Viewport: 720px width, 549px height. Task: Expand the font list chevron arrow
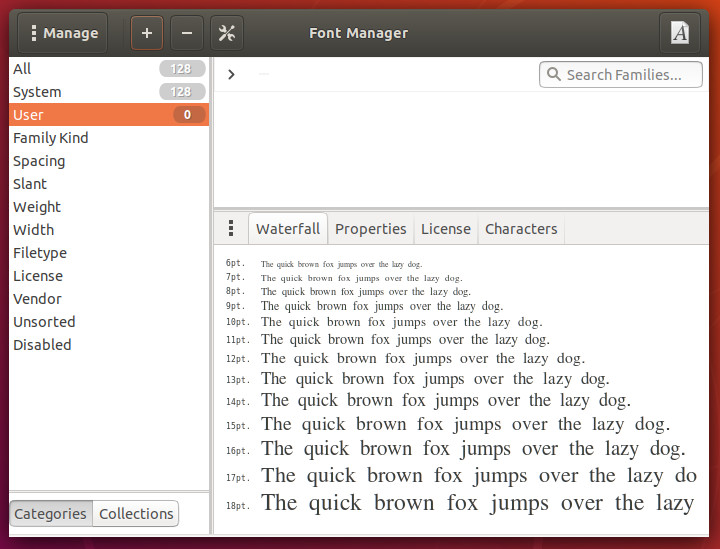[231, 74]
